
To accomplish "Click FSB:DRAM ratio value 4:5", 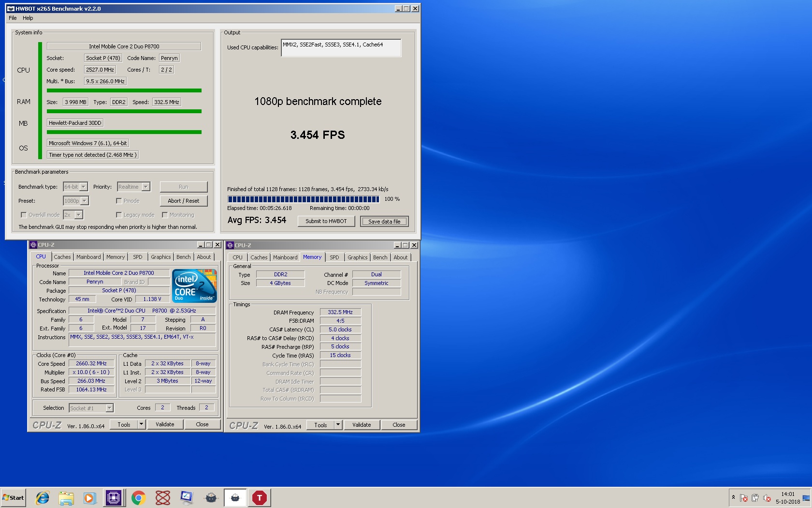I will 340,321.
